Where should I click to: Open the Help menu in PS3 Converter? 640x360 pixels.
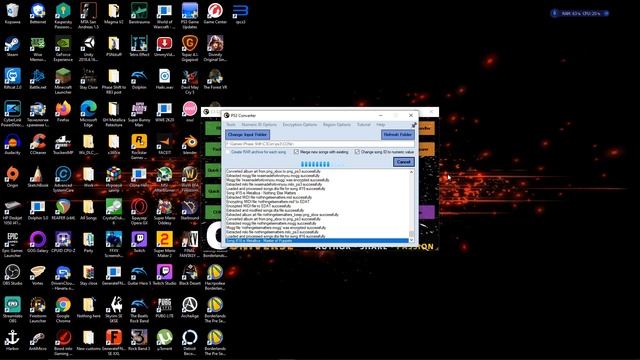(381, 124)
